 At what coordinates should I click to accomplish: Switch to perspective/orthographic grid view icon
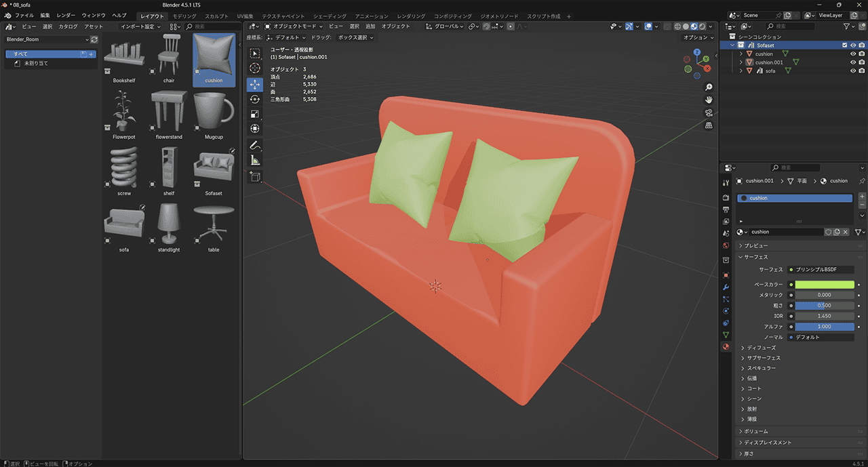(709, 125)
